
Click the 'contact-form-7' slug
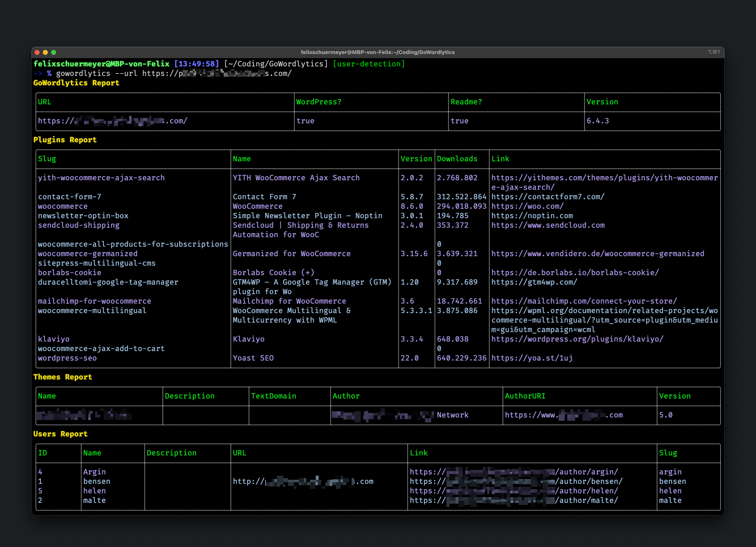(70, 197)
